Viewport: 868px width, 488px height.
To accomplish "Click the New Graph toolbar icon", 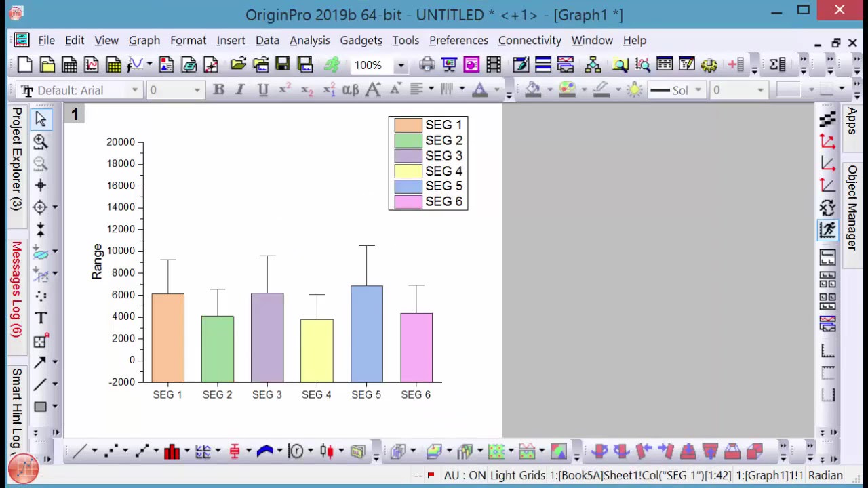I will 92,65.
